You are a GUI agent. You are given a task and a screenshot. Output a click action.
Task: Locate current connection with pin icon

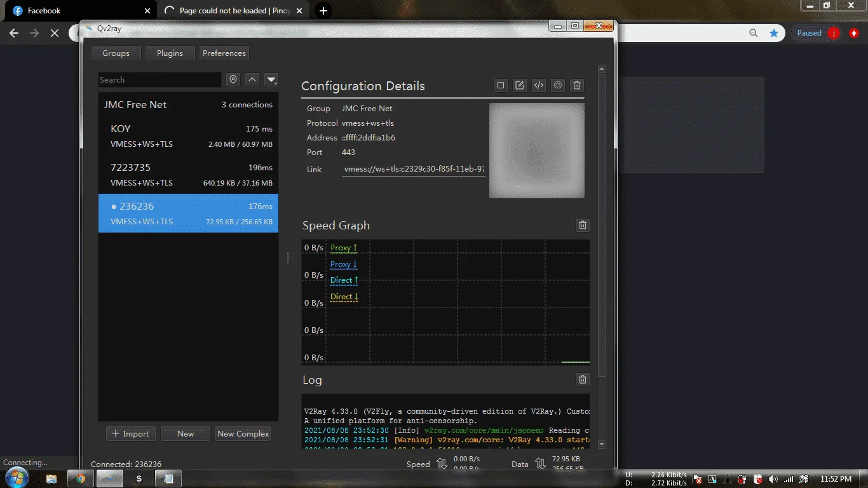coord(233,80)
